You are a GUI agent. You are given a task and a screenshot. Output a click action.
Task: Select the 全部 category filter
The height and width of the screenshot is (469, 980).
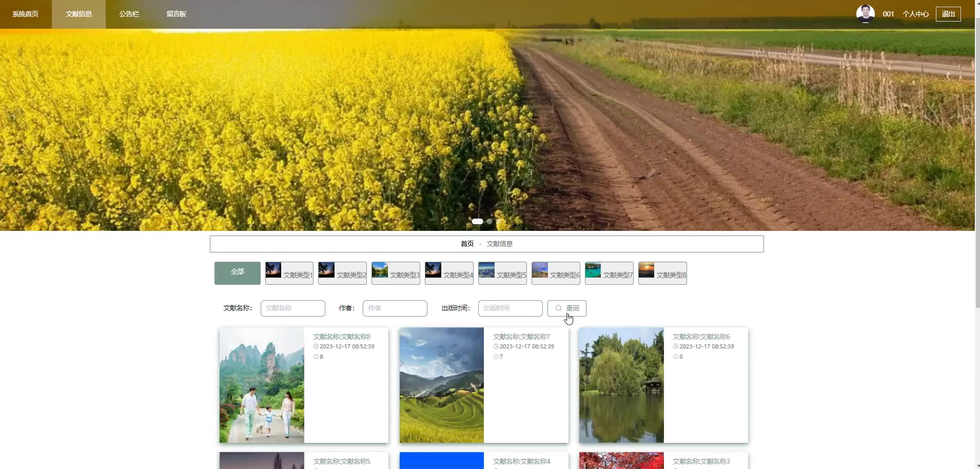click(x=237, y=273)
